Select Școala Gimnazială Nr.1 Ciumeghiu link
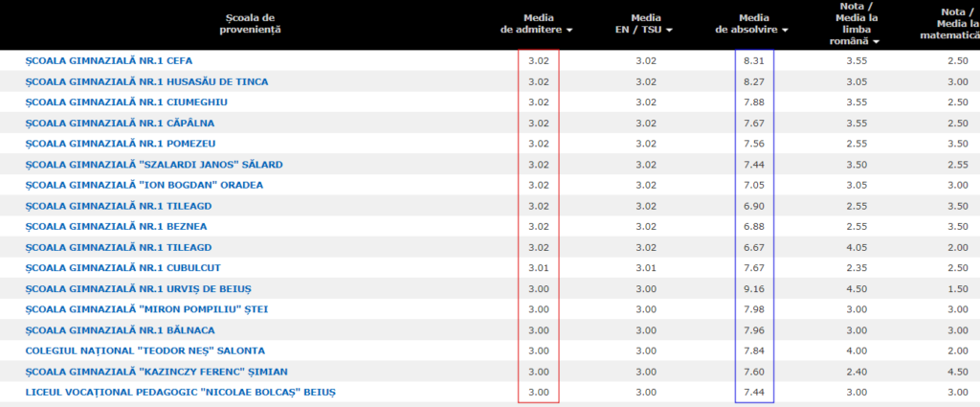This screenshot has height=407, width=980. click(126, 102)
